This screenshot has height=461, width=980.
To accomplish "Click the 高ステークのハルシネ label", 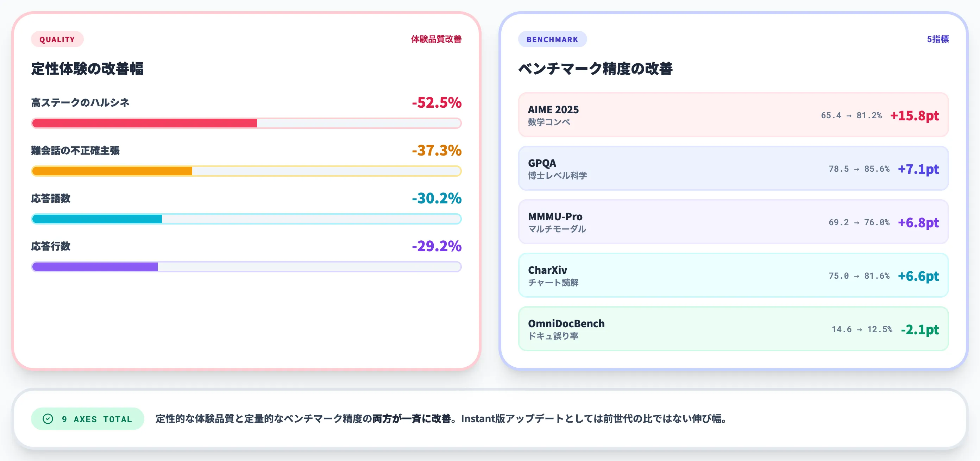I will coord(80,103).
